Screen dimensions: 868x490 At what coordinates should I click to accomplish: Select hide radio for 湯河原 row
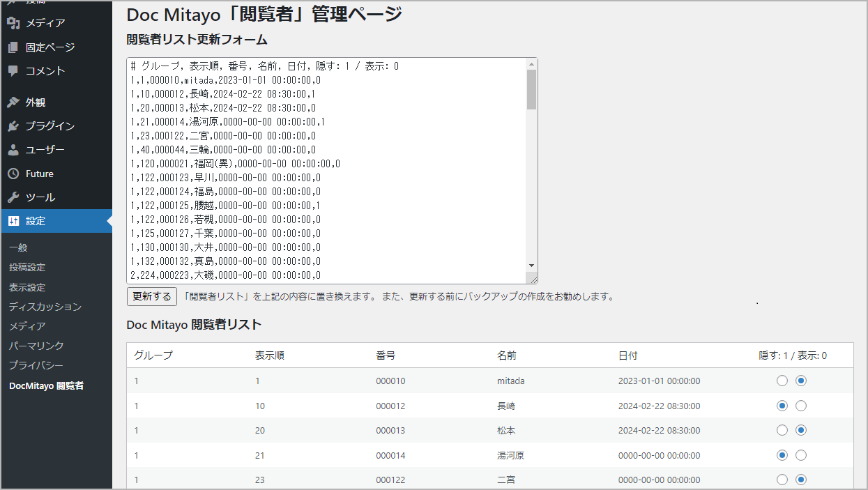tap(782, 455)
